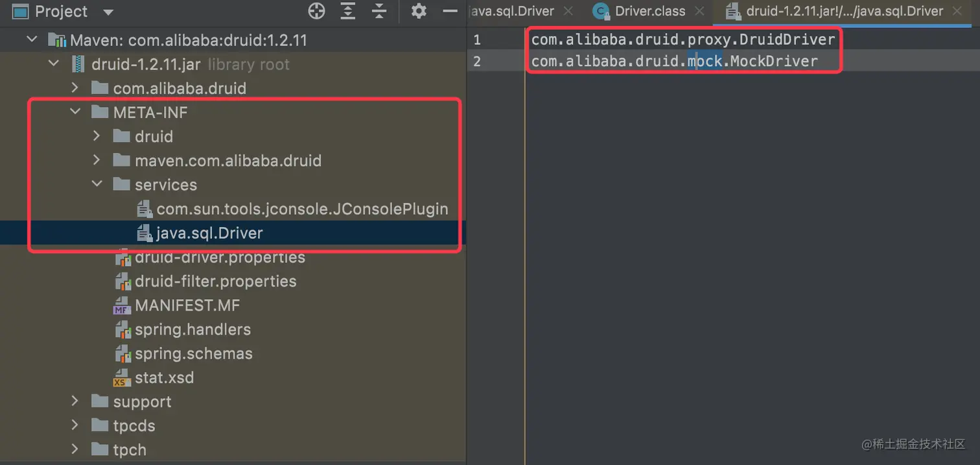
Task: Expand the maven.com.alibaba.druid folder
Action: (97, 160)
